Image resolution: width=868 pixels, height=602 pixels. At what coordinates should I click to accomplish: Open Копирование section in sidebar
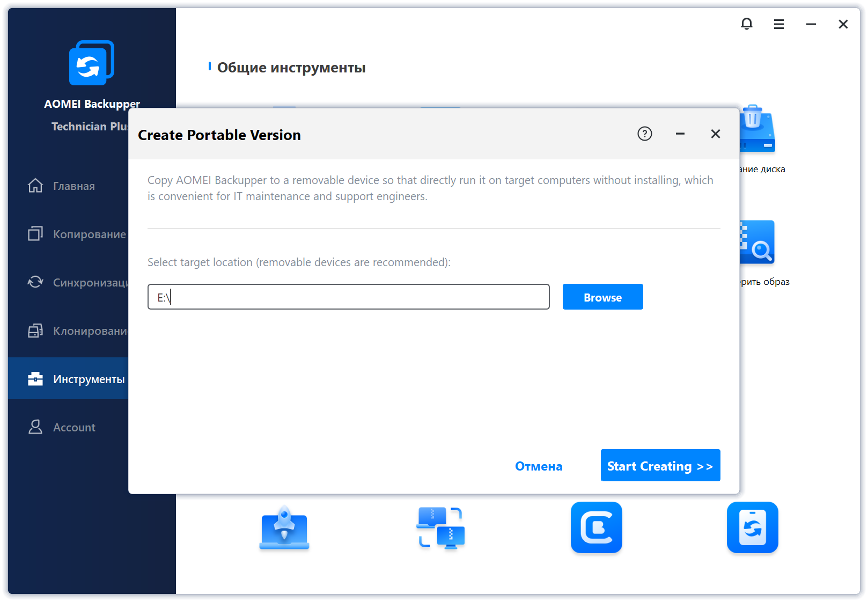coord(68,234)
